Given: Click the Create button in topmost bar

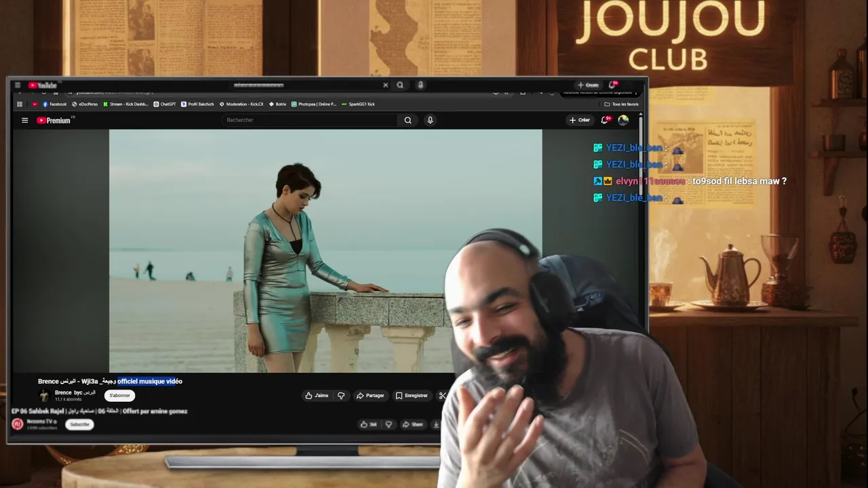Looking at the screenshot, I should click(588, 85).
